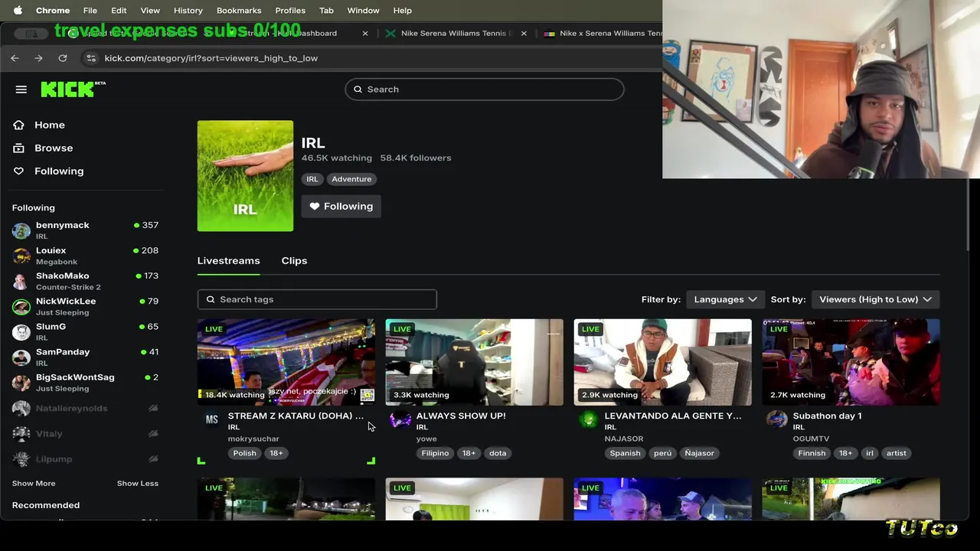
Task: Reload the page
Action: click(63, 58)
